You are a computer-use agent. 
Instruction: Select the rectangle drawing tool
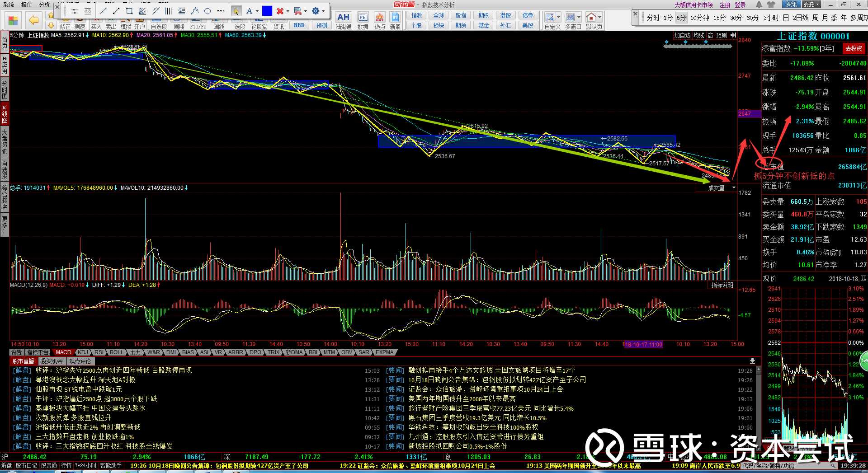[x=129, y=11]
